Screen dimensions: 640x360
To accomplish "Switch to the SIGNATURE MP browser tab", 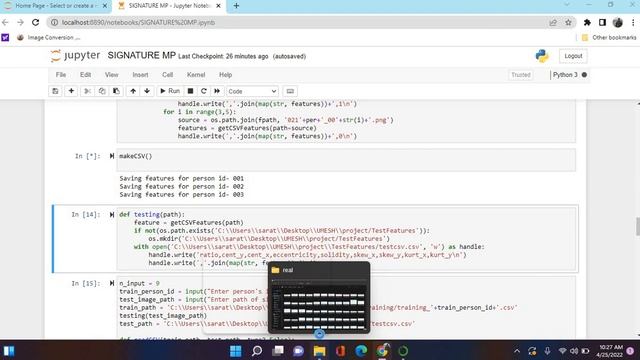I will coord(169,6).
